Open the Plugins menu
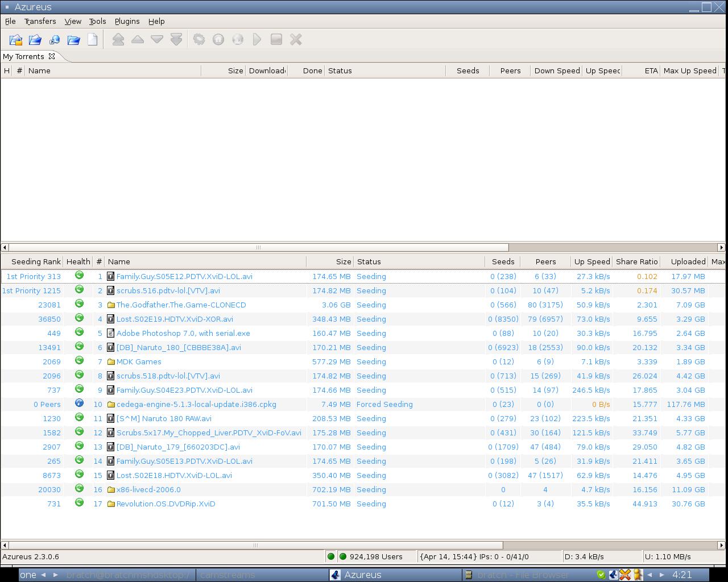 tap(127, 21)
